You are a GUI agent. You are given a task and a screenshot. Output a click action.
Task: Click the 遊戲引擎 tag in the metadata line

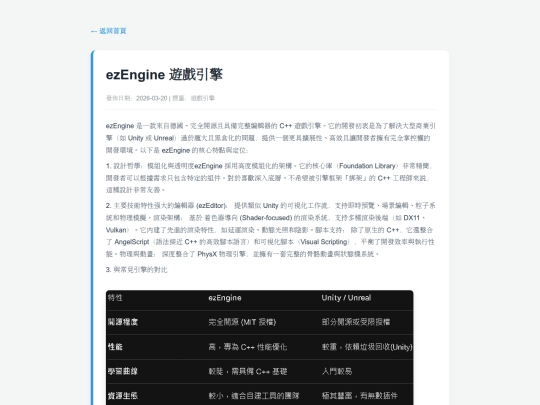click(202, 98)
